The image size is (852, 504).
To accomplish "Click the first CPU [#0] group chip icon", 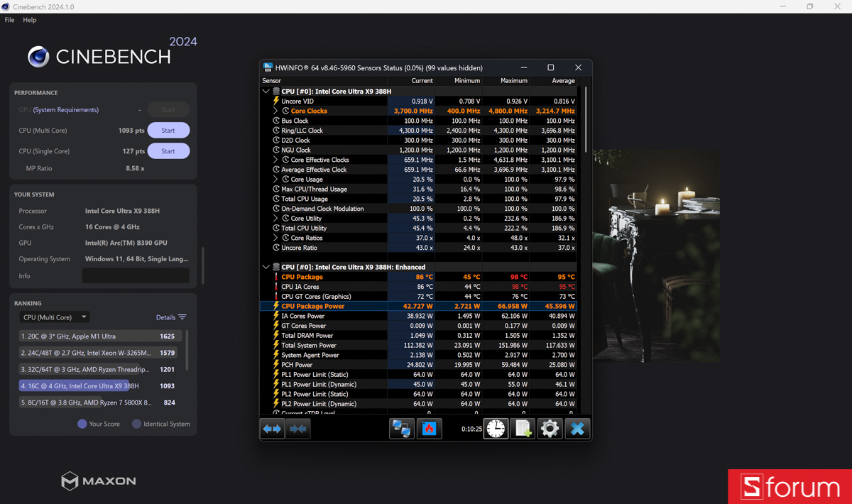I will [276, 92].
